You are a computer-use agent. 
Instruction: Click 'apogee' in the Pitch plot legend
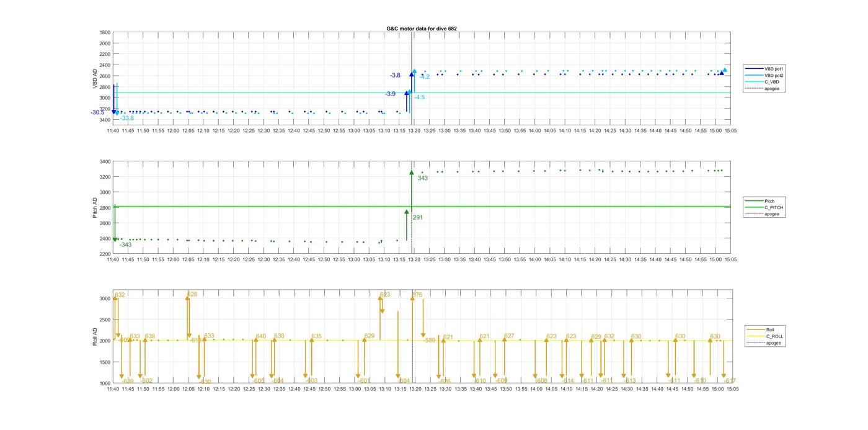coord(771,214)
